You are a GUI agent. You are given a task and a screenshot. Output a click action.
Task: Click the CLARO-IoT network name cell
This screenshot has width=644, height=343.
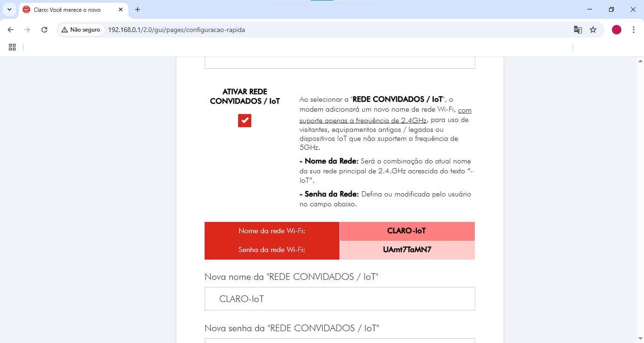[x=407, y=231]
